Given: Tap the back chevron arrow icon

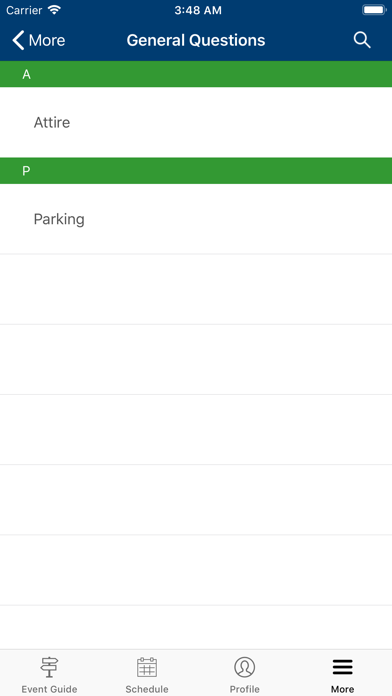Looking at the screenshot, I should pos(18,40).
